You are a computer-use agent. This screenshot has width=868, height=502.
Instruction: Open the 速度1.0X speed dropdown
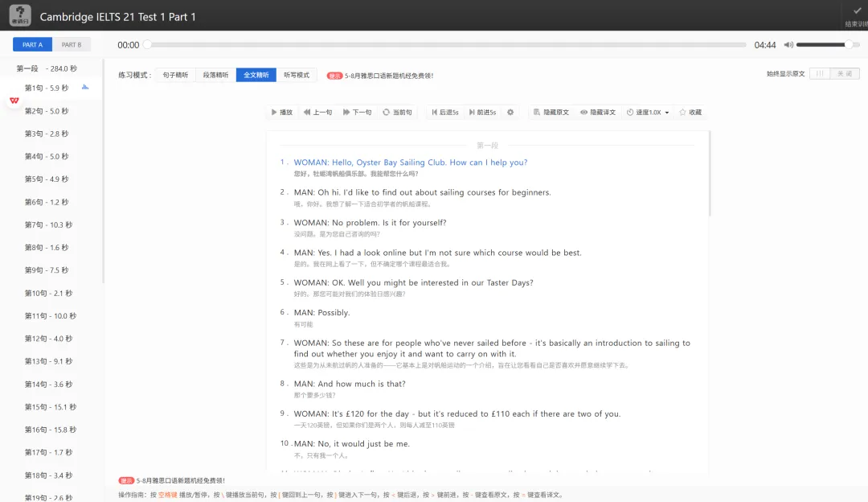[x=648, y=113]
